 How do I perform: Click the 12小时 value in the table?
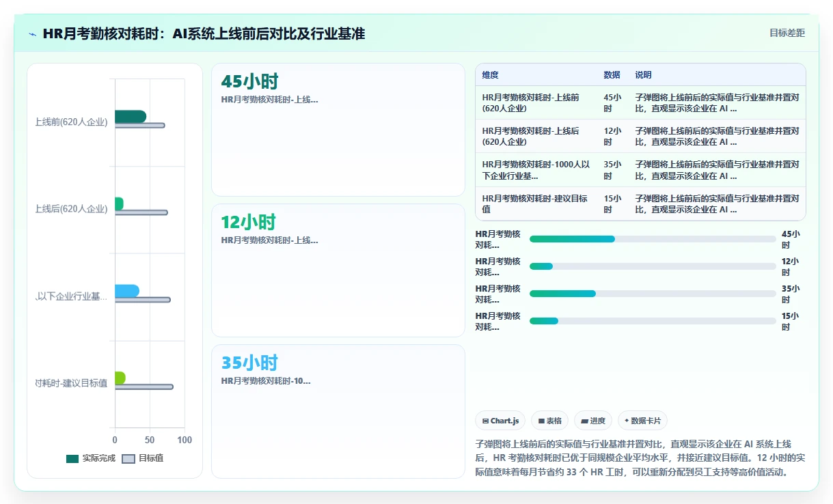point(612,137)
